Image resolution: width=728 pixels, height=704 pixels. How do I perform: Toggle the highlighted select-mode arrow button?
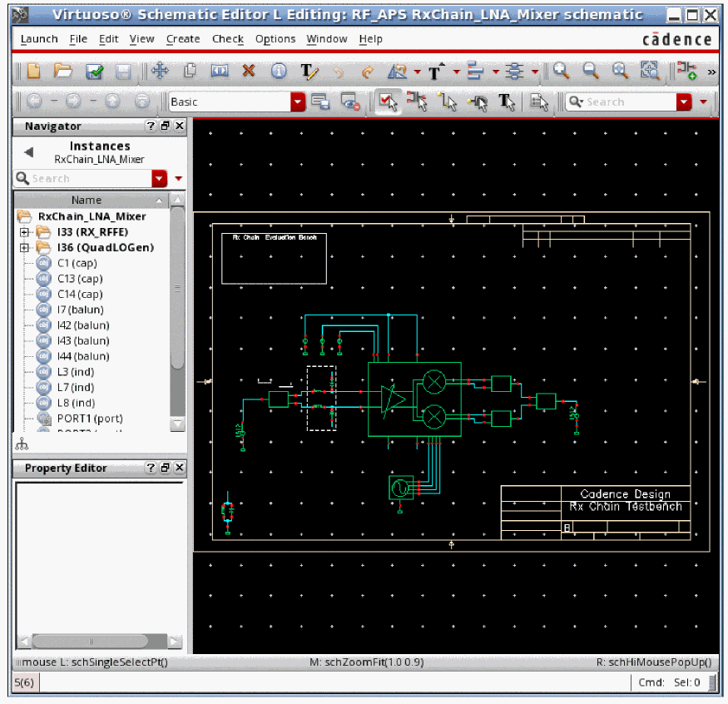[x=387, y=102]
